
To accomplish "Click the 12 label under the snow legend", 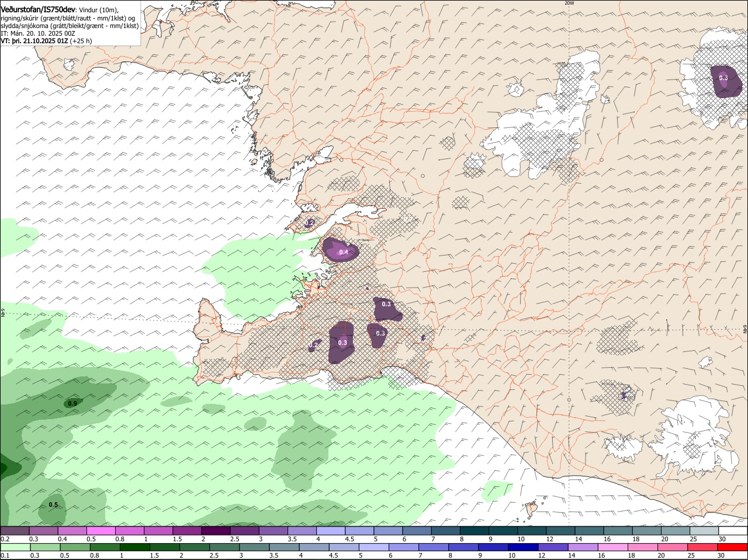I will pos(549,539).
